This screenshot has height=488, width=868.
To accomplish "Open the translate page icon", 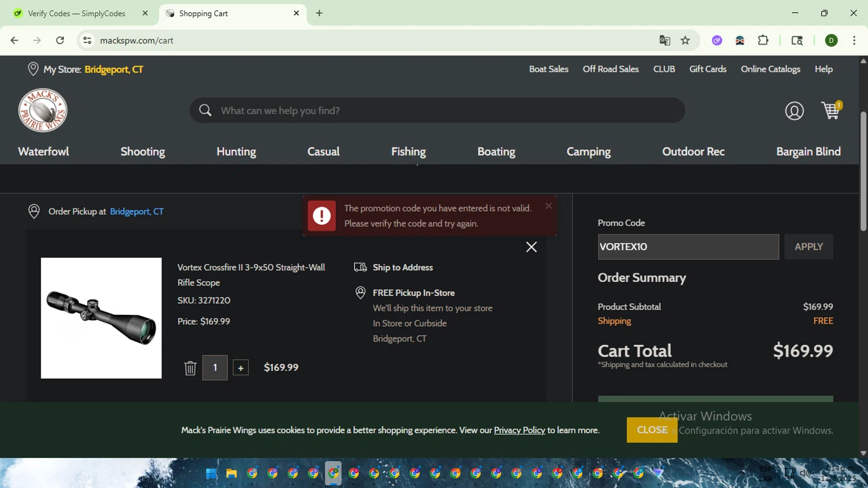I will click(664, 41).
